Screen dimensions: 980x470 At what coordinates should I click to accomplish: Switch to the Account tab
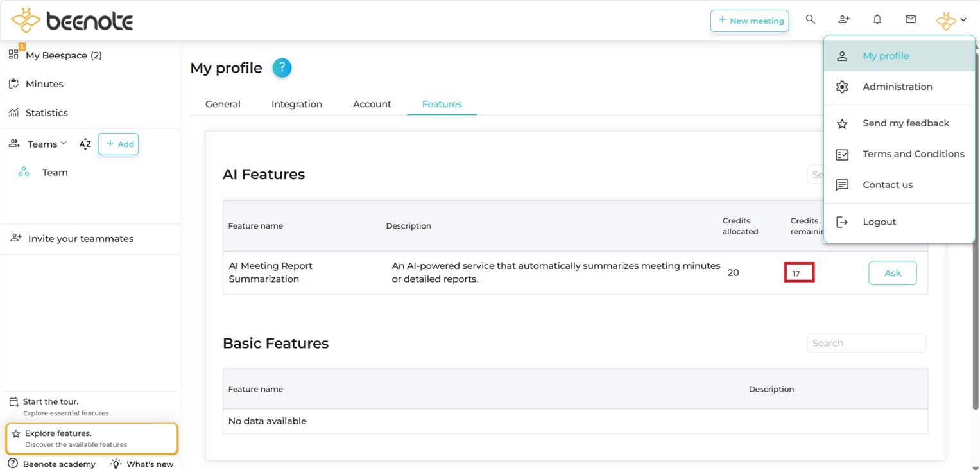point(372,104)
